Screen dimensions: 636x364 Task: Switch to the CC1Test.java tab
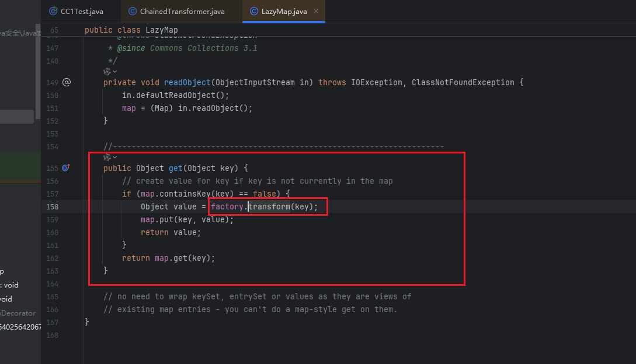coord(81,12)
